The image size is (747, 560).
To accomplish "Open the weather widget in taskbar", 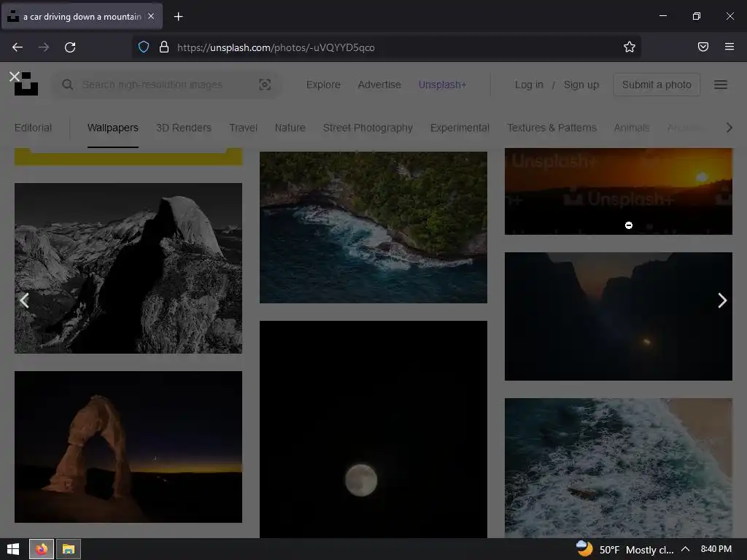I will pos(624,550).
